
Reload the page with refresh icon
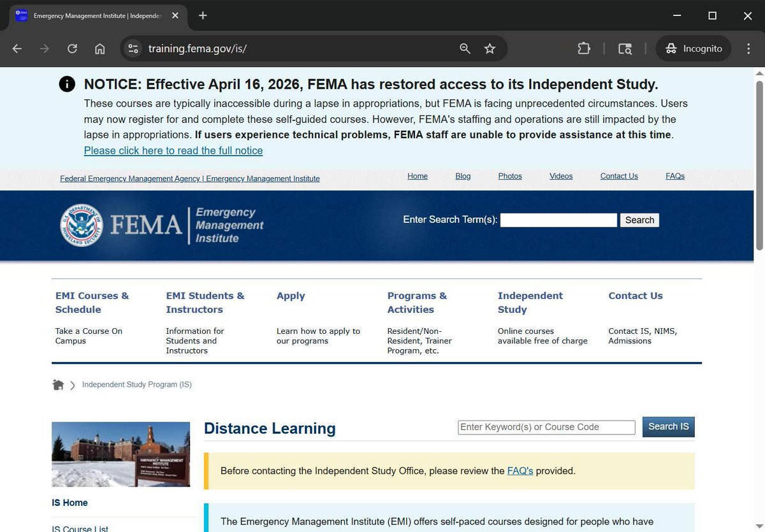pos(72,48)
